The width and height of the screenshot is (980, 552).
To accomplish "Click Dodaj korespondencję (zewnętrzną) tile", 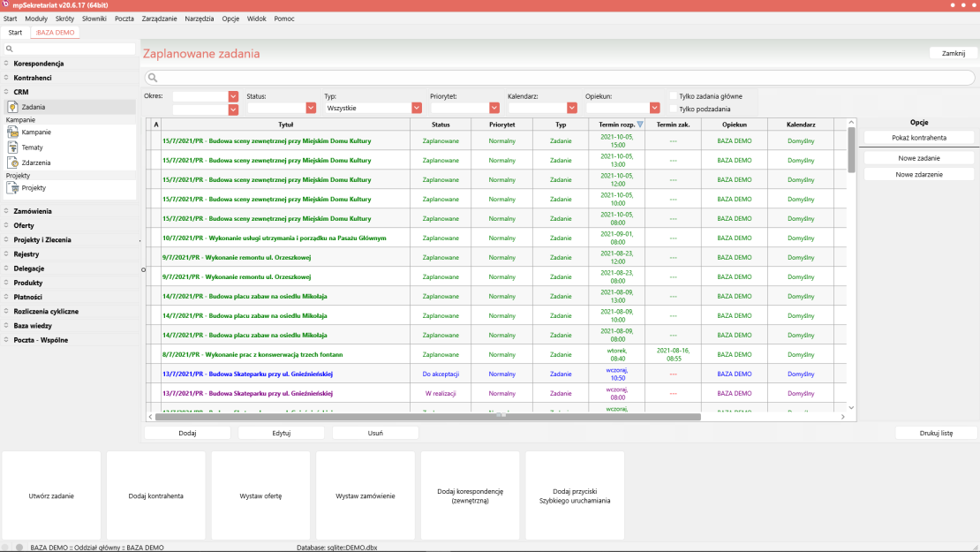I will tap(470, 495).
